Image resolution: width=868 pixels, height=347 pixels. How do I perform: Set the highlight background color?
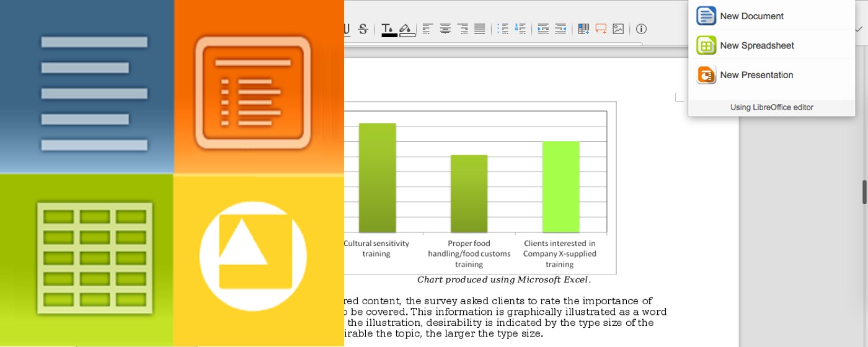click(407, 29)
